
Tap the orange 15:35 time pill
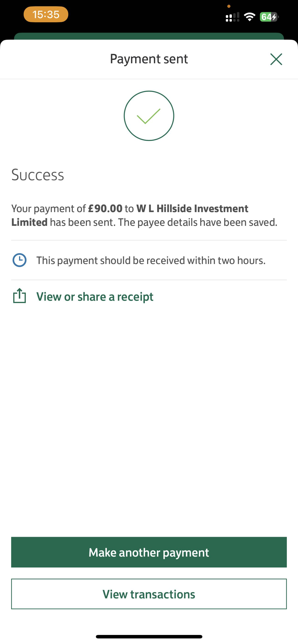point(46,14)
